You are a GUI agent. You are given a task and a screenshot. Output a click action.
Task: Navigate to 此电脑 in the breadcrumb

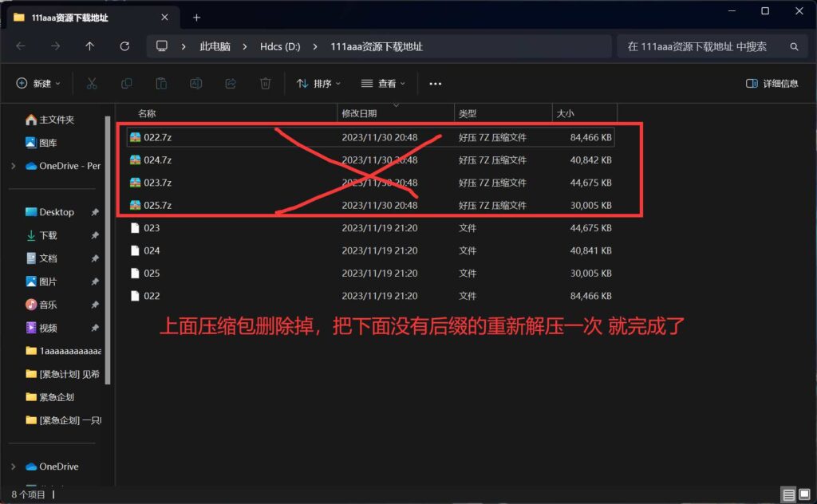[215, 47]
